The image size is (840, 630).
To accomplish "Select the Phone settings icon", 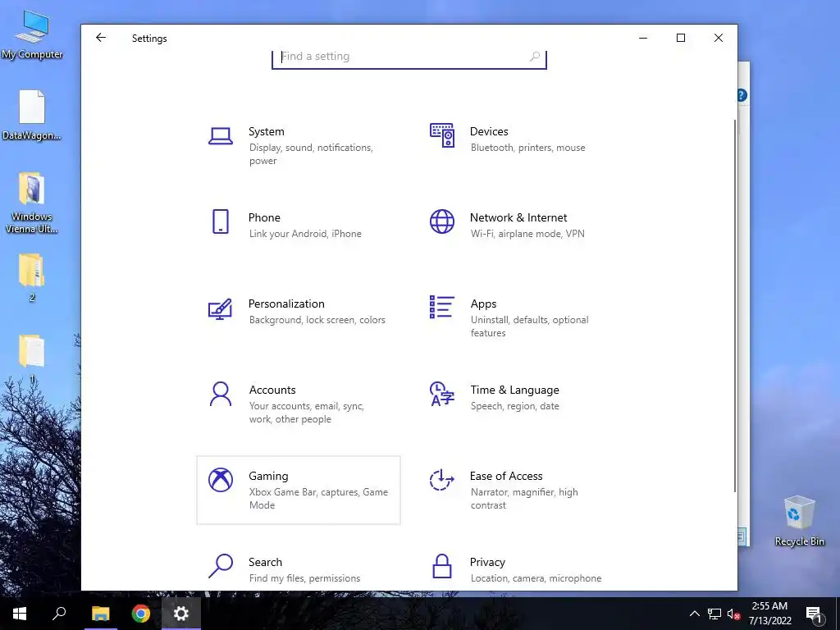I will (x=220, y=221).
